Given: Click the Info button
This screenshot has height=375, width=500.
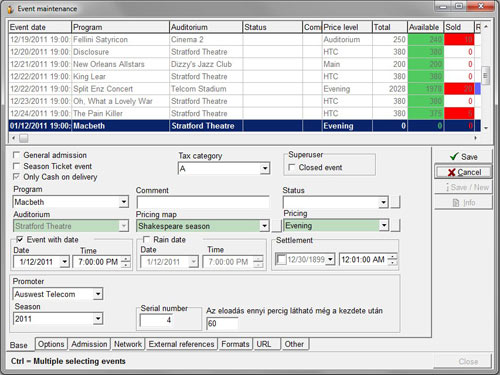Looking at the screenshot, I should pyautogui.click(x=463, y=202).
